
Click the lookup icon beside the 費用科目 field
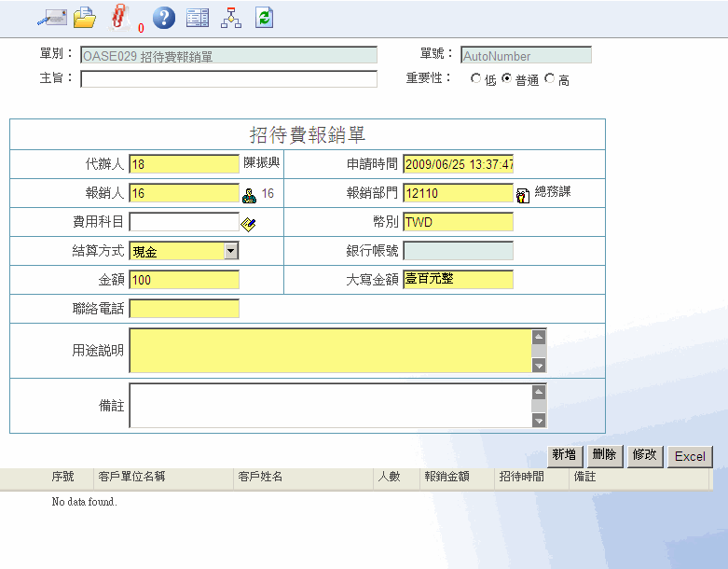248,224
